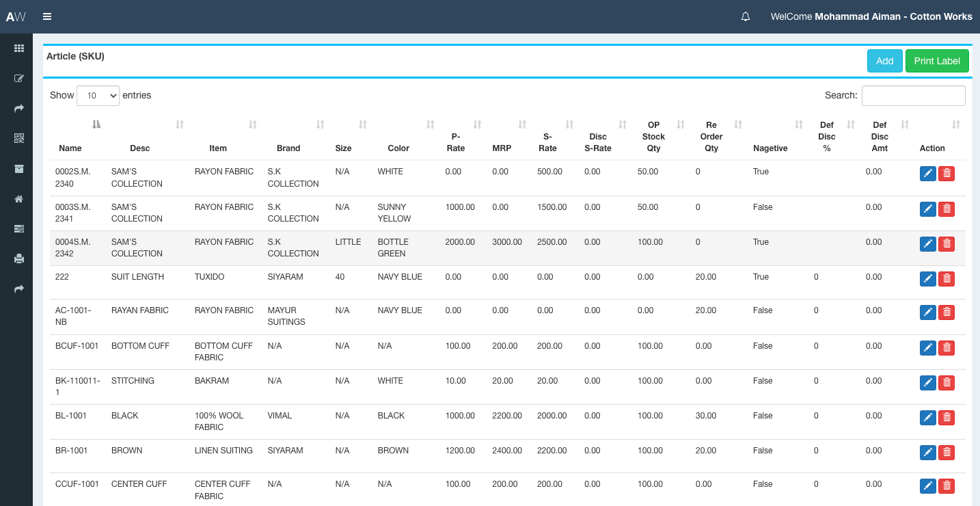This screenshot has height=506, width=980.
Task: Open the notifications bell
Action: coord(746,16)
